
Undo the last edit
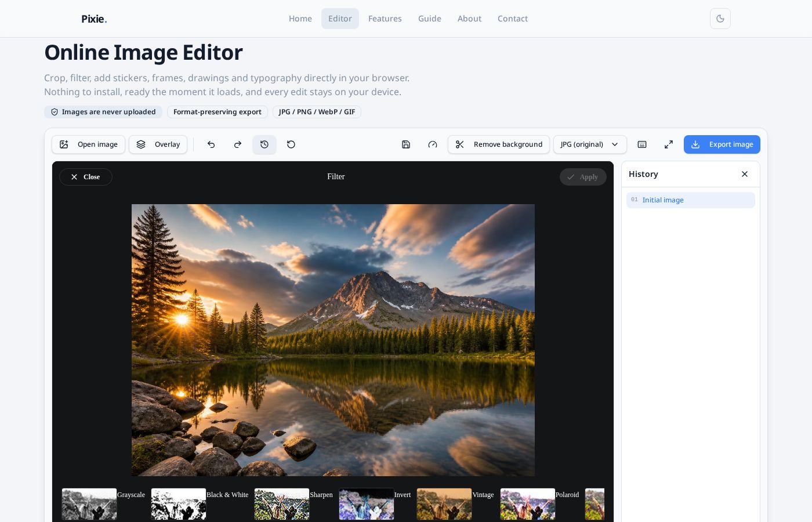(211, 144)
